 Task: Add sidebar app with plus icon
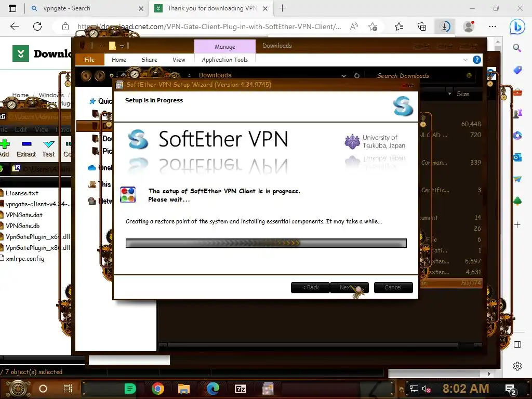pos(517,224)
